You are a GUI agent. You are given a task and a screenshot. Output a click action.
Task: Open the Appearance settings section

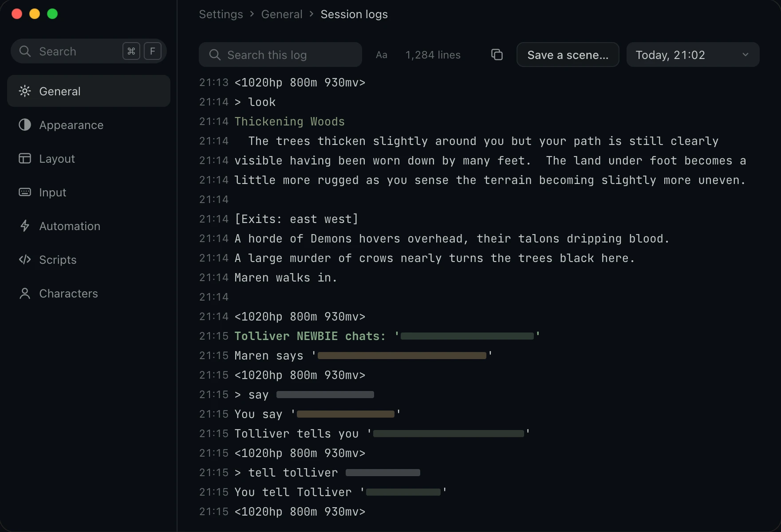tap(89, 125)
